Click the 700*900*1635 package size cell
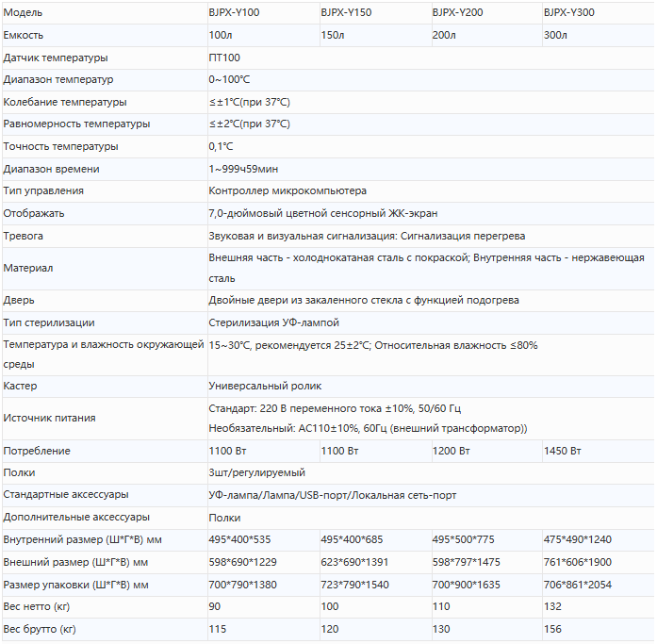The height and width of the screenshot is (644, 657). tap(467, 585)
